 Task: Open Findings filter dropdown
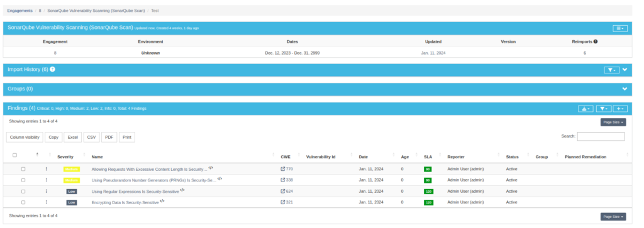(603, 109)
